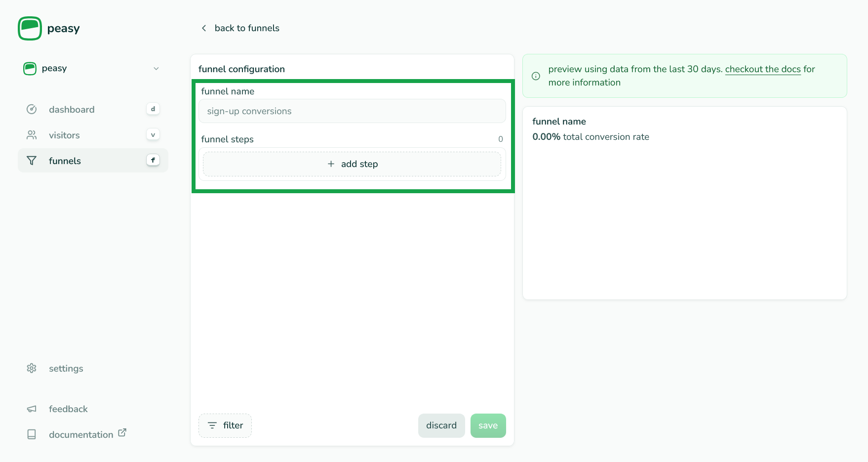
Task: Expand the peasy site selector dropdown
Action: click(x=92, y=68)
